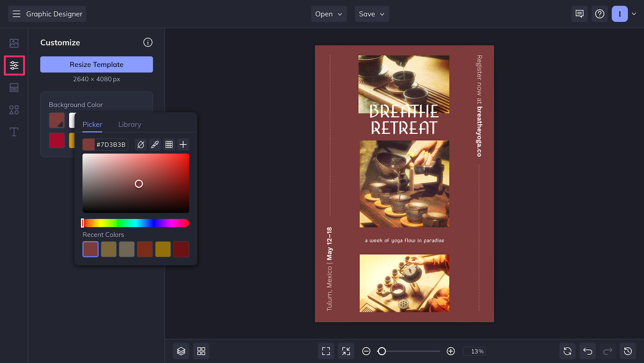The height and width of the screenshot is (363, 644).
Task: Expand the user account dropdown
Action: coord(634,14)
